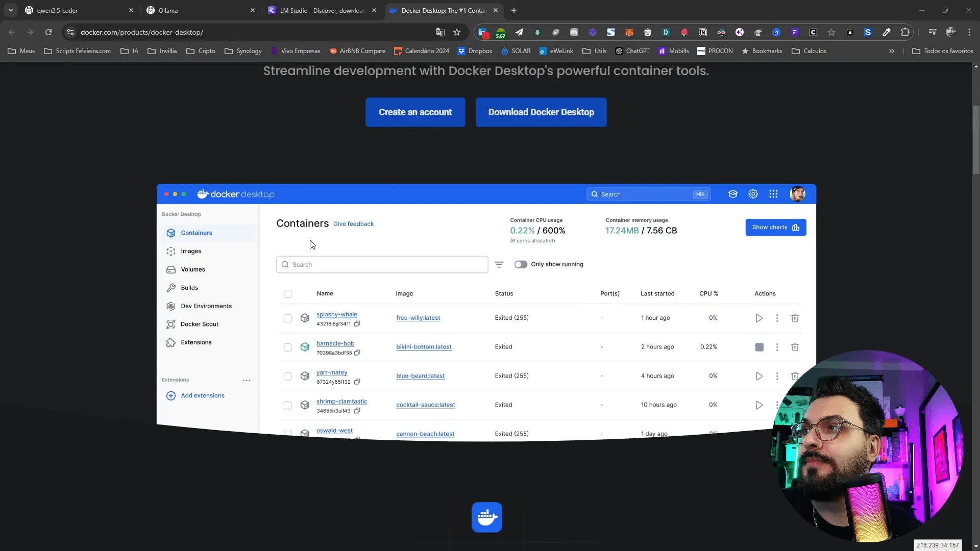Click the containers Search input field
Image resolution: width=980 pixels, height=551 pixels.
tap(382, 265)
